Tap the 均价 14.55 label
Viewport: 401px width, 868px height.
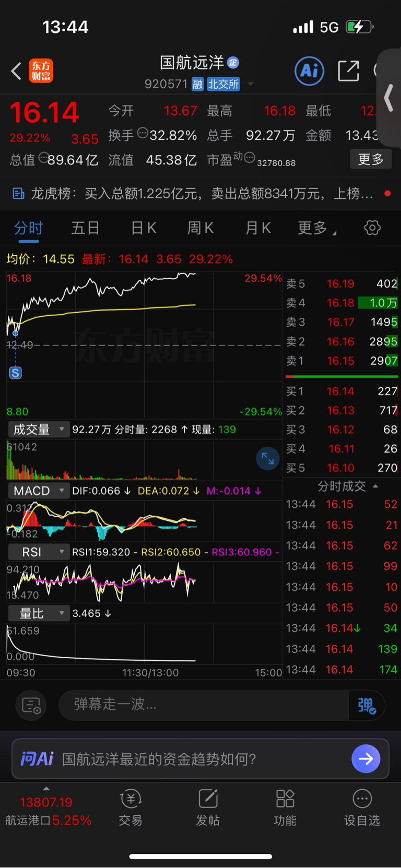point(40,259)
